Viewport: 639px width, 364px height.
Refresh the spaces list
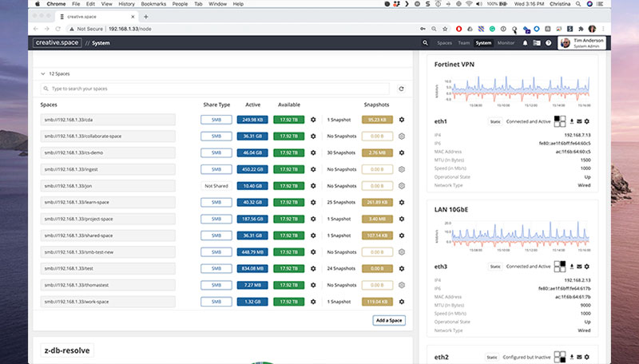click(401, 89)
